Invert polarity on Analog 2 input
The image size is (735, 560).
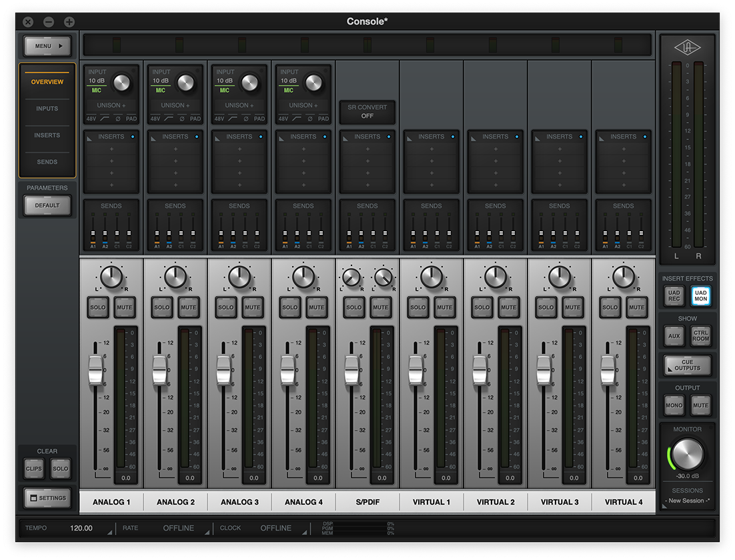click(182, 119)
